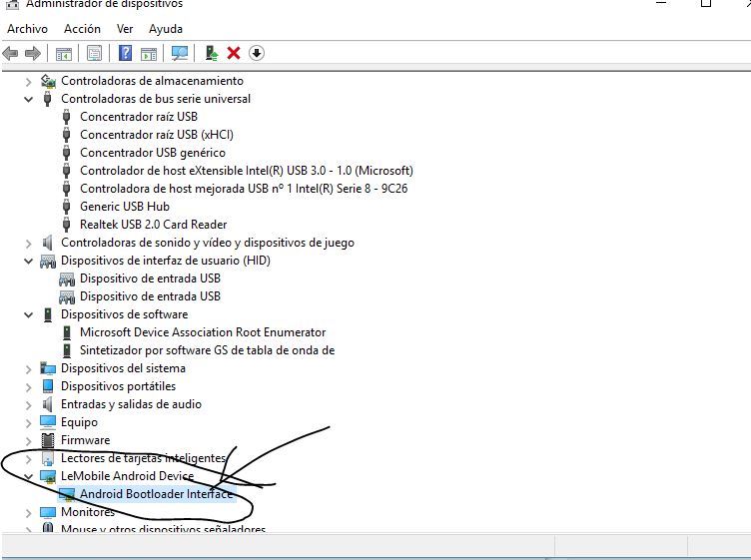Viewport: 751px width, 560px height.
Task: Open the Ayuda menu
Action: (x=166, y=29)
